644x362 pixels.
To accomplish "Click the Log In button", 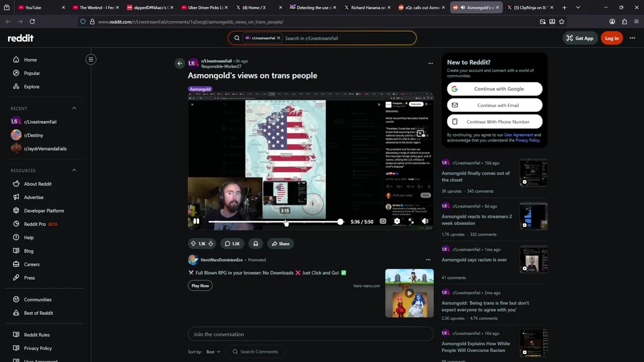I will click(612, 38).
